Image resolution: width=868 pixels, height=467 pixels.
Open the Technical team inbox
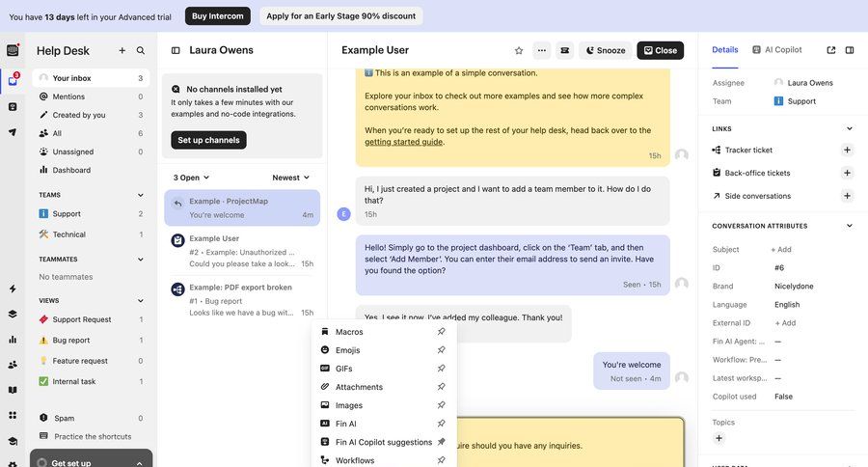coord(91,234)
